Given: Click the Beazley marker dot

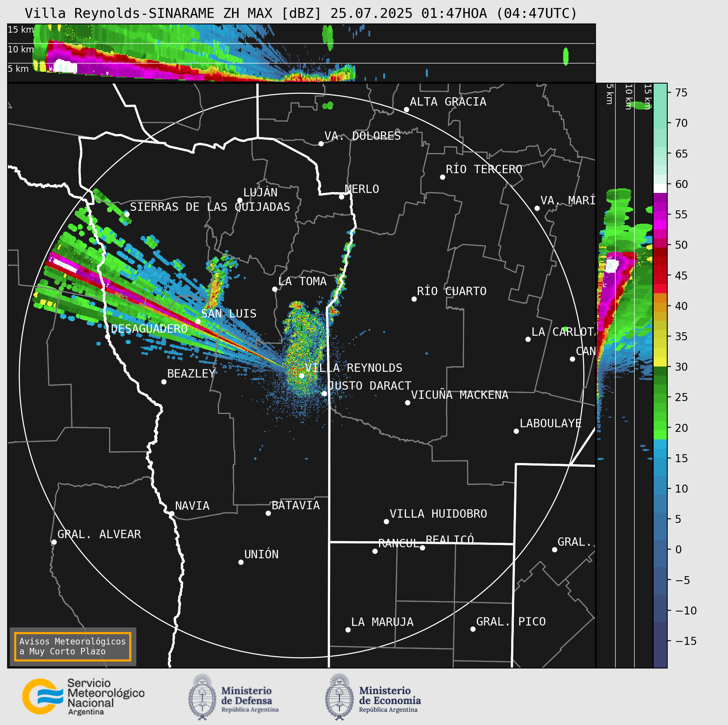Looking at the screenshot, I should (x=164, y=382).
